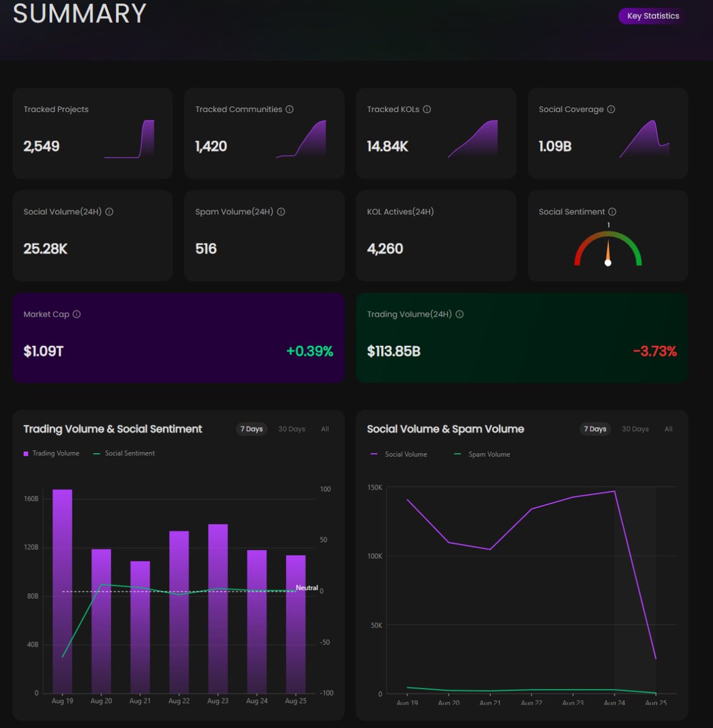
Task: Click the Tracked Communities value 1,420
Action: click(211, 146)
